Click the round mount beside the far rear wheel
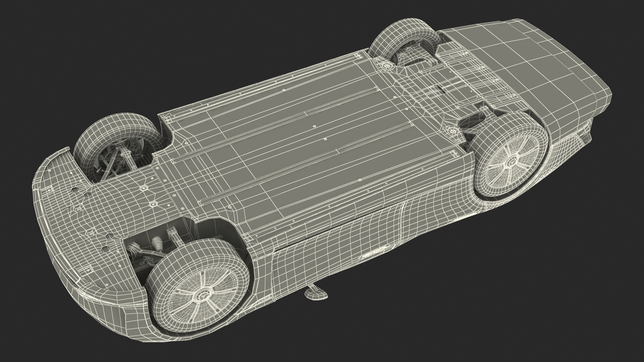The image size is (644, 362). click(387, 67)
